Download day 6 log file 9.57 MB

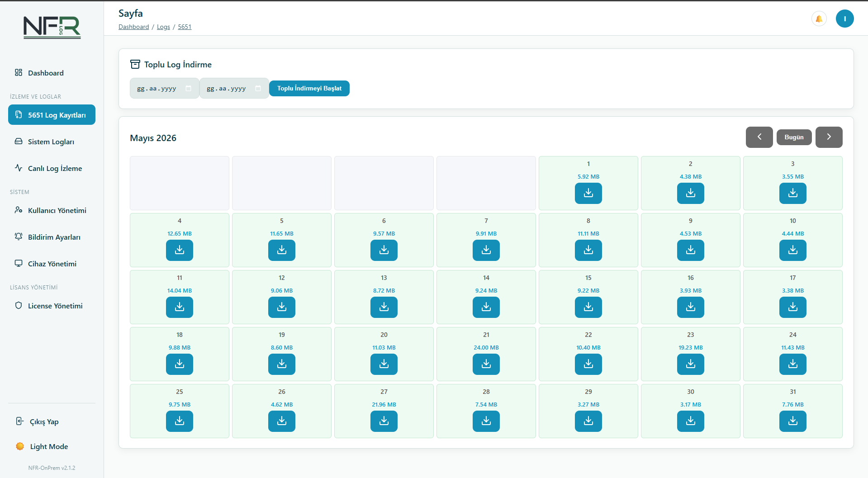tap(384, 250)
